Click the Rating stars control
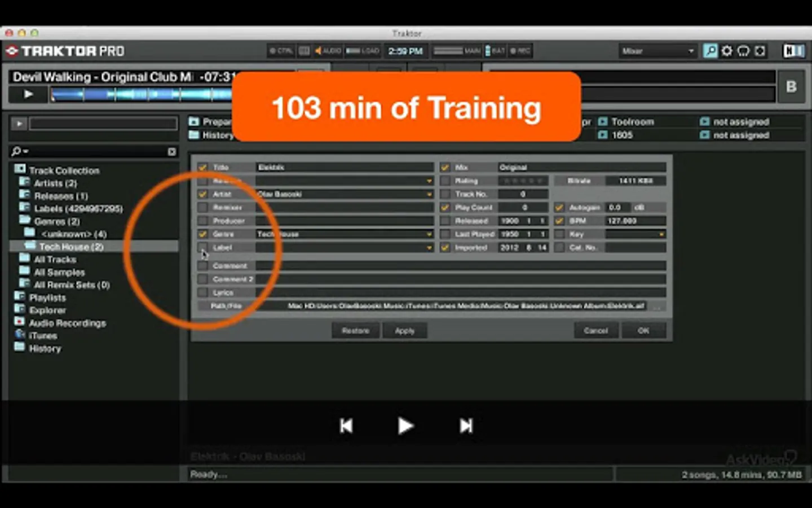Image resolution: width=812 pixels, height=508 pixels. [x=523, y=181]
